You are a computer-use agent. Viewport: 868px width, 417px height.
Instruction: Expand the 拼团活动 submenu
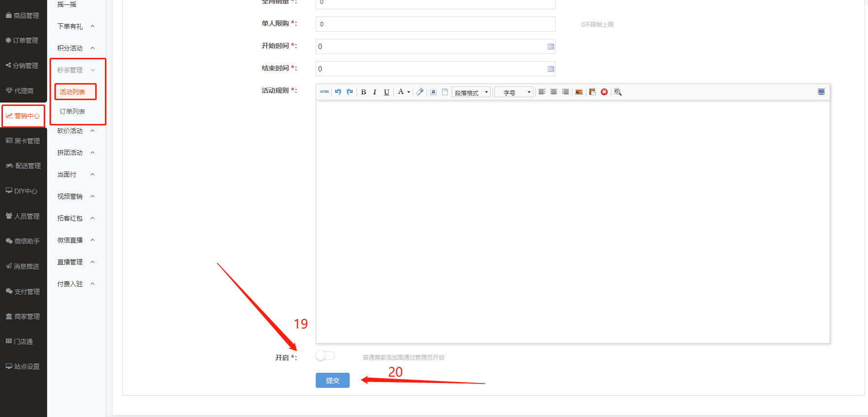[76, 153]
